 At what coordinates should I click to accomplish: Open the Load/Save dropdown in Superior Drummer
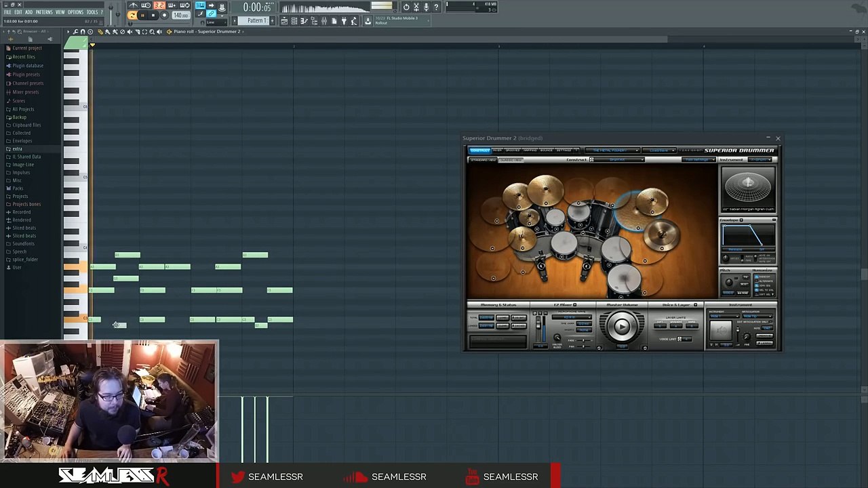click(658, 150)
